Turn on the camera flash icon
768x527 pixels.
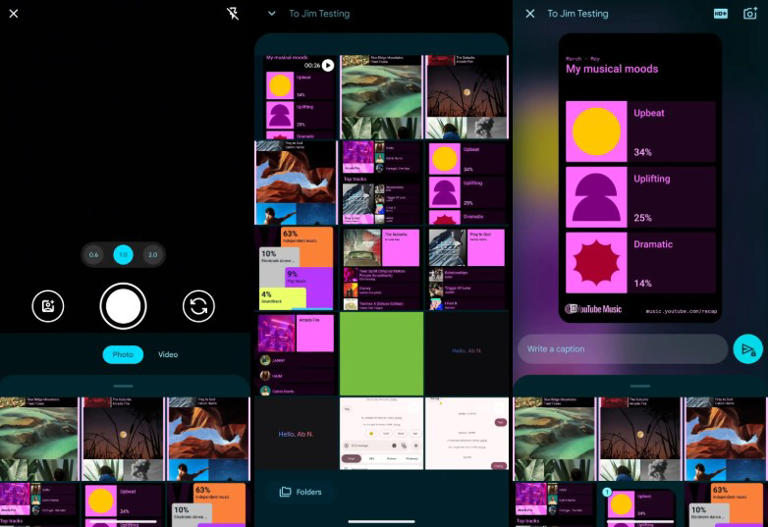tap(233, 14)
